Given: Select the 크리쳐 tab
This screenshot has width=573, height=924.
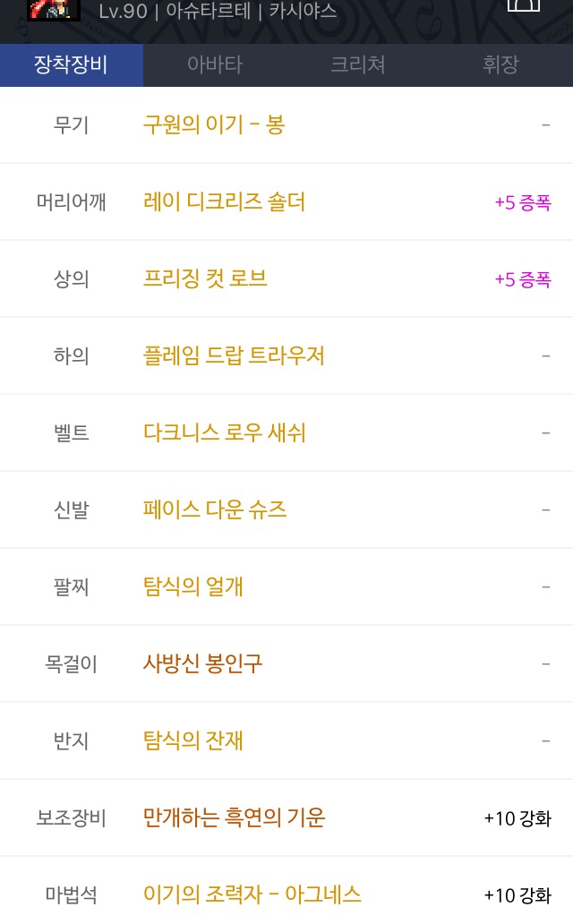Looking at the screenshot, I should tap(357, 65).
